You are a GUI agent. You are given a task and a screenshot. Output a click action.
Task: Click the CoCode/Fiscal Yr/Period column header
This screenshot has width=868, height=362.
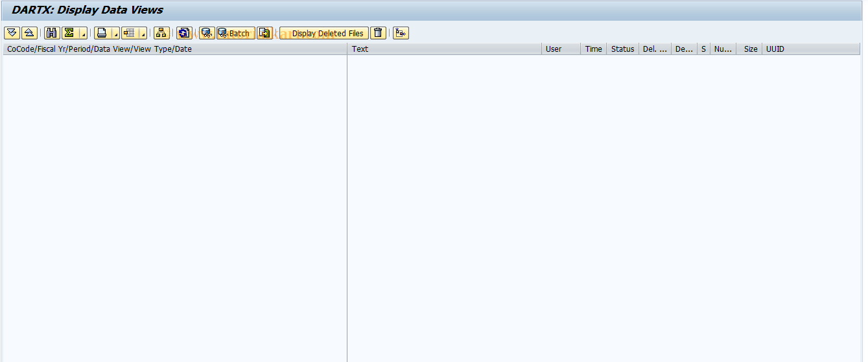[x=175, y=49]
